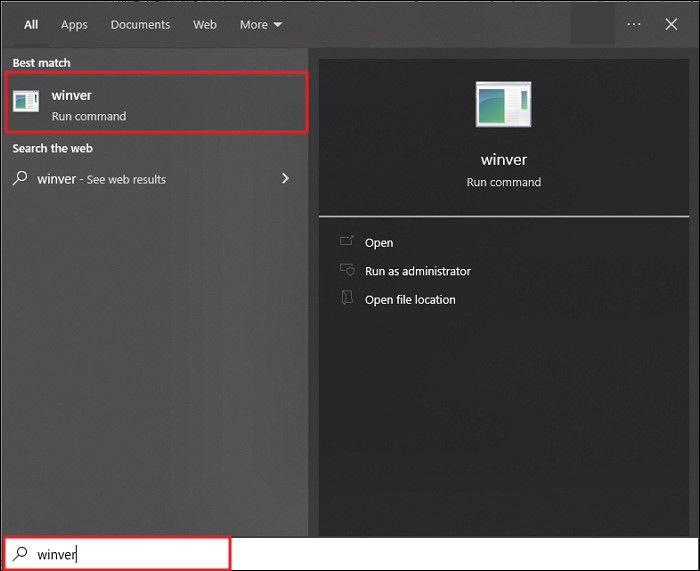Click the magnifier icon beside web results
The image size is (700, 571).
[20, 178]
